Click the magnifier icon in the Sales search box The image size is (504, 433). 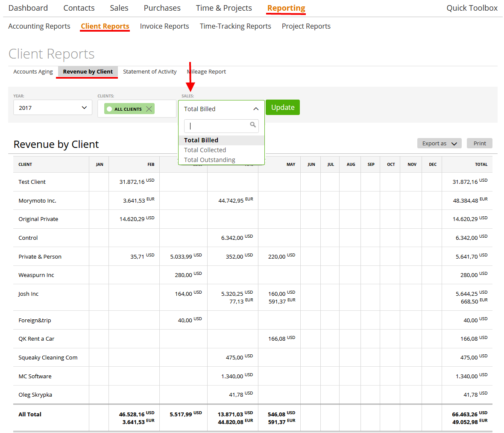click(253, 126)
